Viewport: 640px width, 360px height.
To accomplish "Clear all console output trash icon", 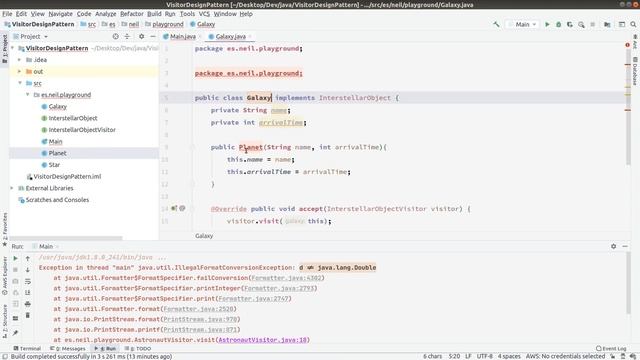I will pyautogui.click(x=28, y=315).
